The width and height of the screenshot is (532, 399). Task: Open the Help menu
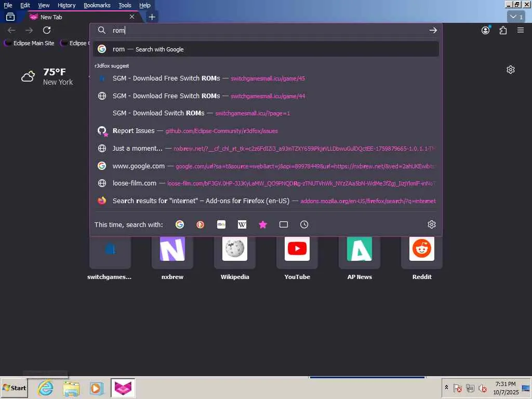point(145,5)
